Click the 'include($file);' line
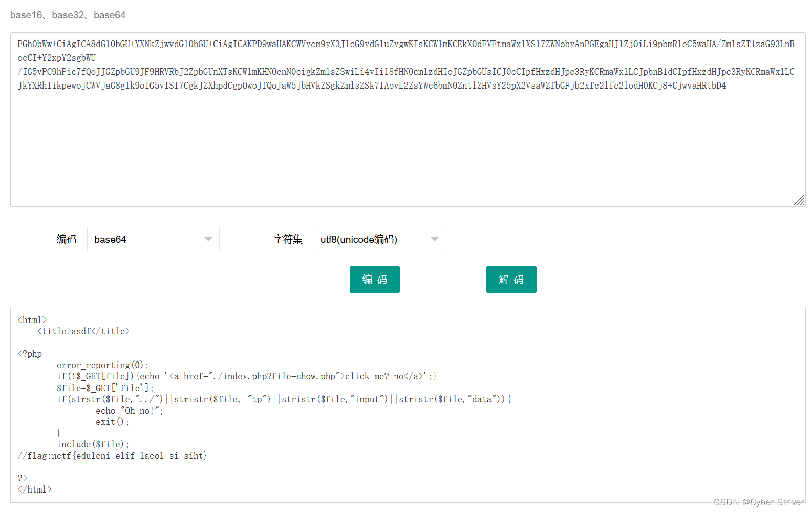The image size is (812, 512). point(93,444)
